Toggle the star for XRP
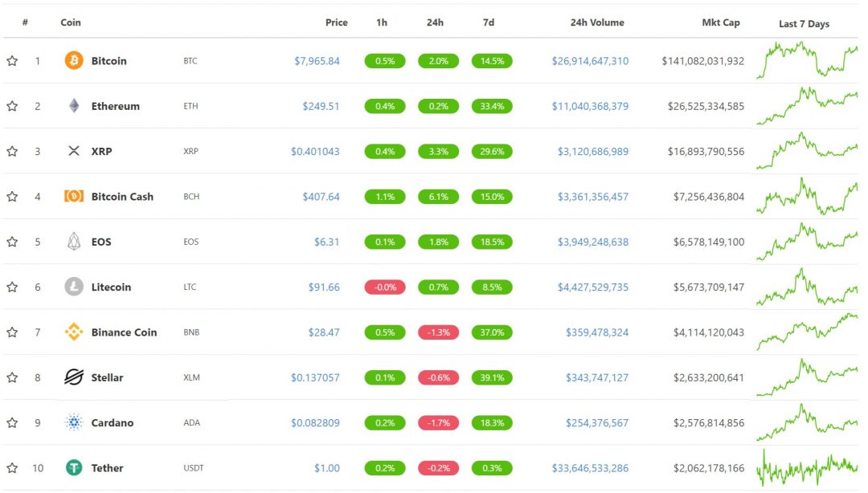The width and height of the screenshot is (868, 493). [x=12, y=151]
